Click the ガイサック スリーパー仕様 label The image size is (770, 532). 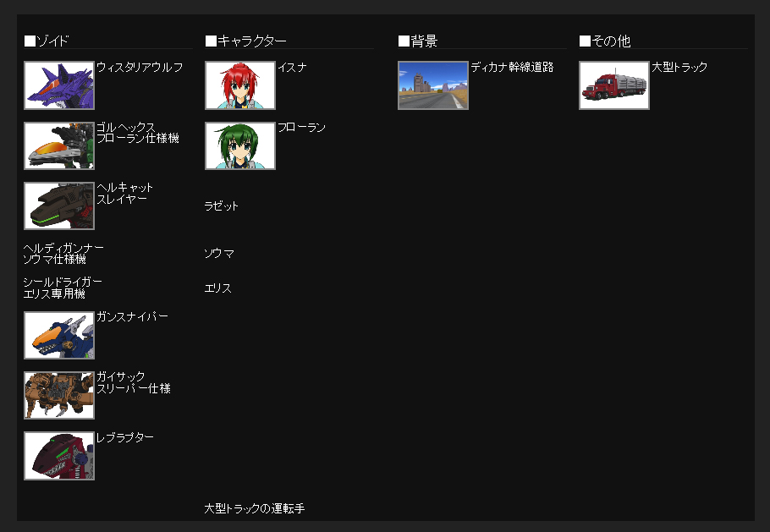point(133,383)
